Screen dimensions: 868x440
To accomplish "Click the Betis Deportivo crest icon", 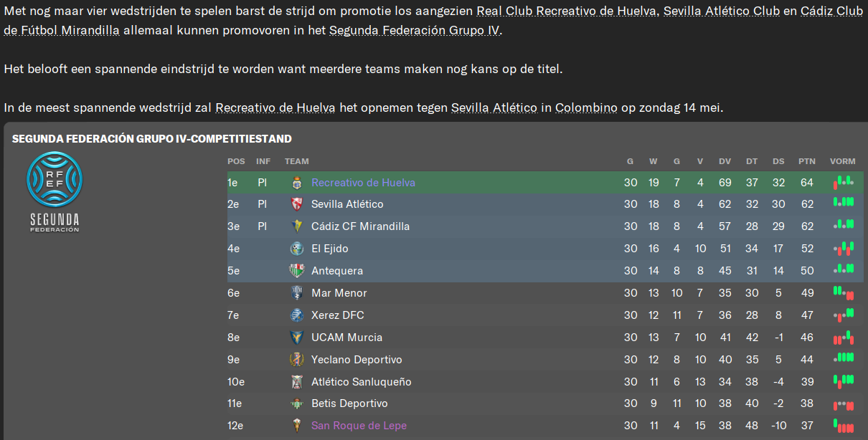I will coord(297,403).
